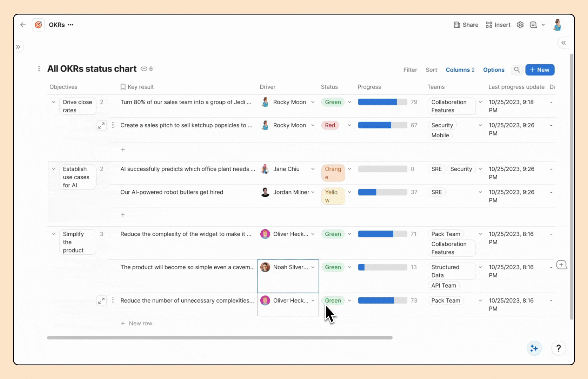Open the Columns menu
The width and height of the screenshot is (588, 379).
click(x=460, y=70)
